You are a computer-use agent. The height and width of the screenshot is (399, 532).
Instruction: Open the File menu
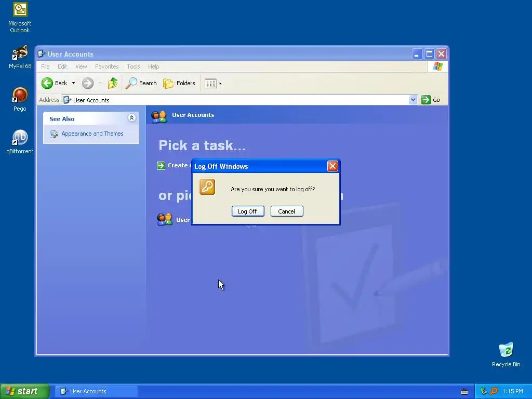pos(45,66)
